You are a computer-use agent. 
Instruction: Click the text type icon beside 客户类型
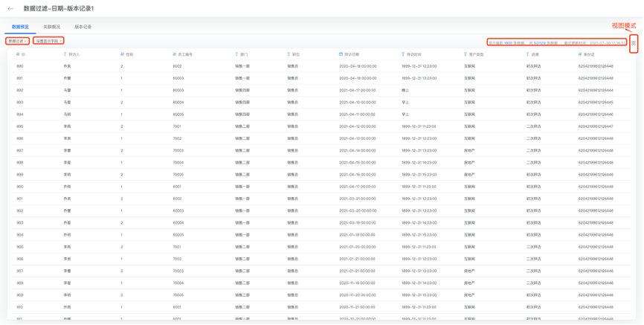click(x=466, y=54)
